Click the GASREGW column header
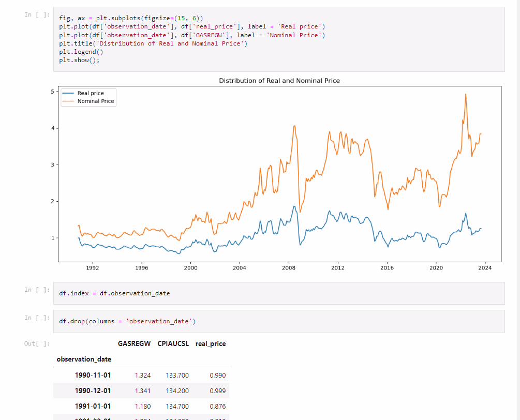The image size is (520, 420). tap(135, 343)
